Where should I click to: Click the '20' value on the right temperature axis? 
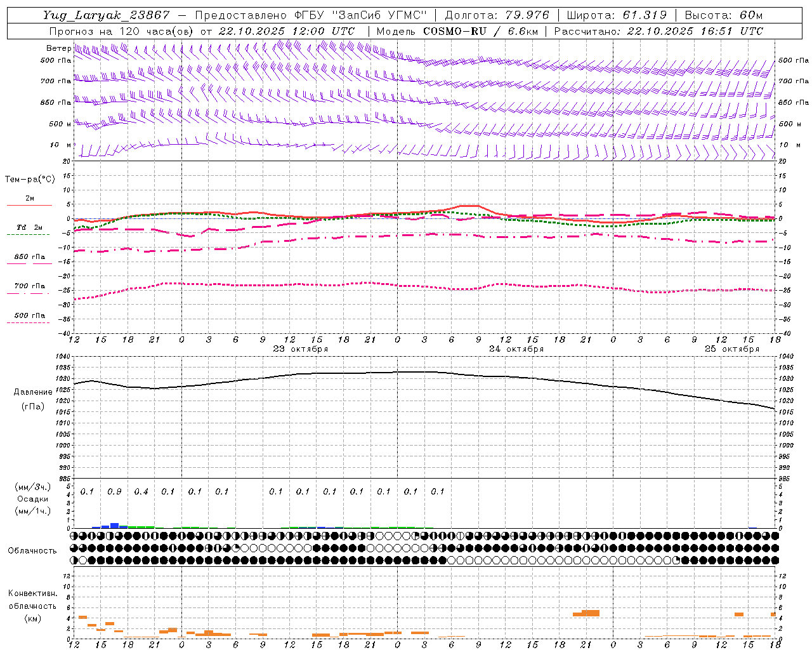pyautogui.click(x=782, y=162)
